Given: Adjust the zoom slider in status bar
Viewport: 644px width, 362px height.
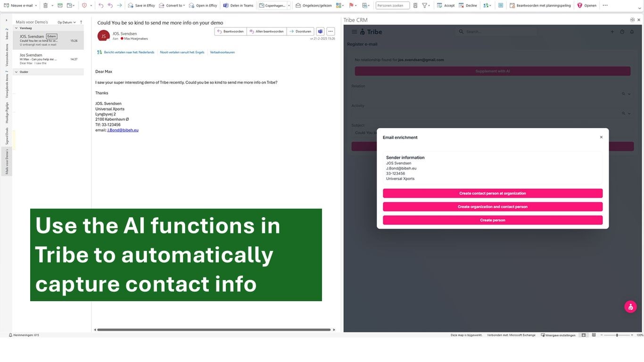Looking at the screenshot, I should (617, 335).
